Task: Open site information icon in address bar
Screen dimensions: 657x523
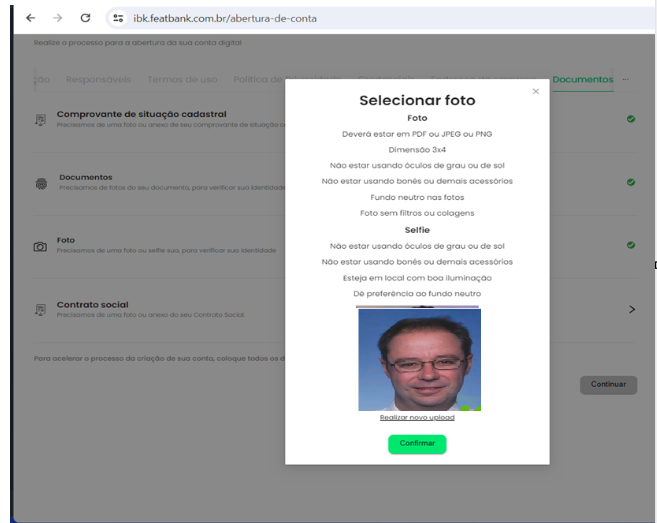Action: tap(118, 18)
